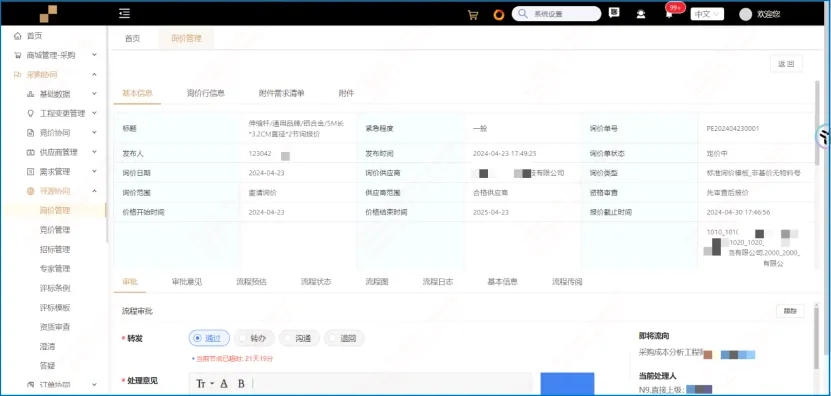Collapse sidebar with the hamburger menu icon
This screenshot has height=396, width=831.
click(x=125, y=13)
